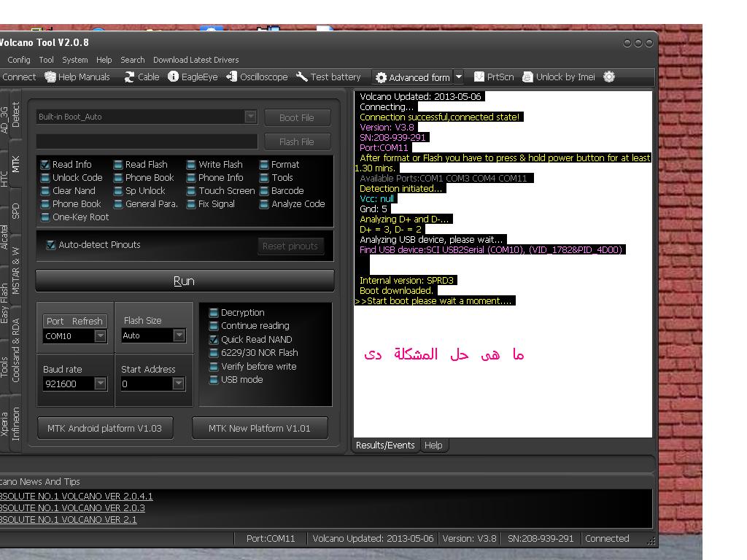Open the Tool menu

pyautogui.click(x=46, y=60)
